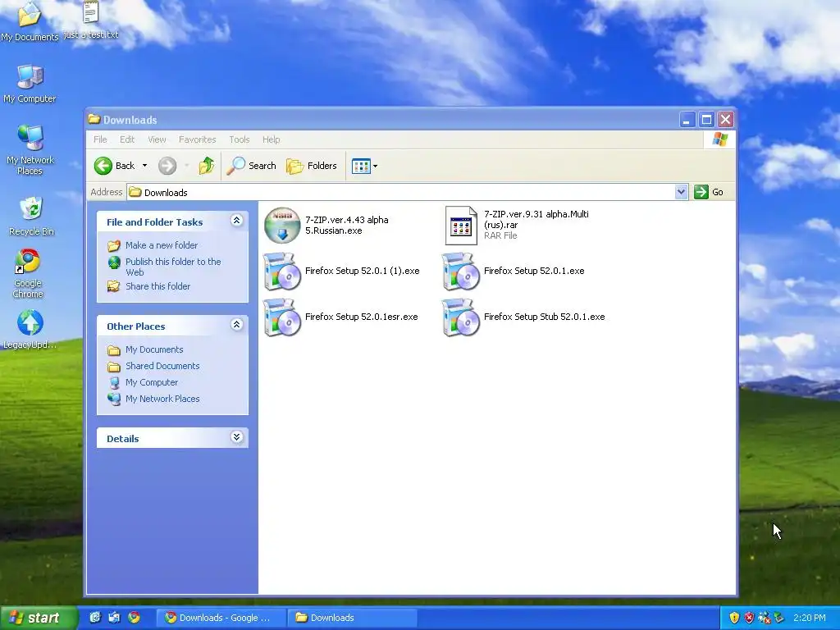Screen dimensions: 840x630
Task: Click the Address bar Downloads field
Action: tap(400, 192)
